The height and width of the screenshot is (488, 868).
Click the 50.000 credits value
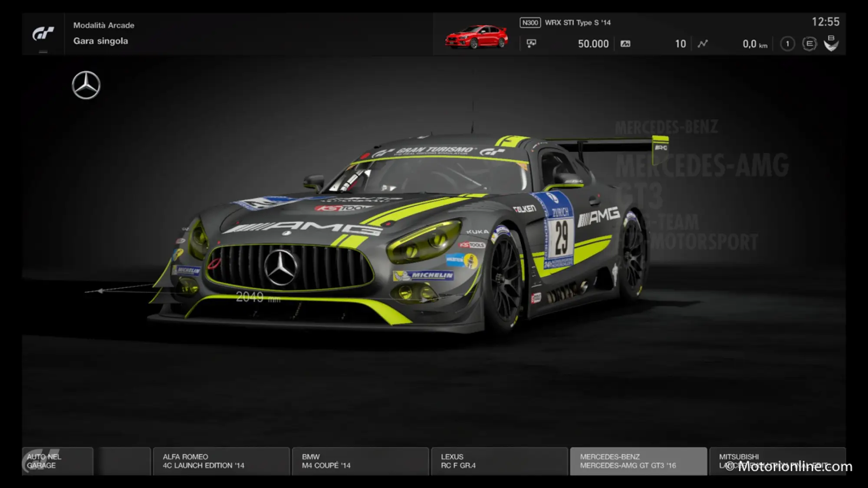(x=593, y=44)
